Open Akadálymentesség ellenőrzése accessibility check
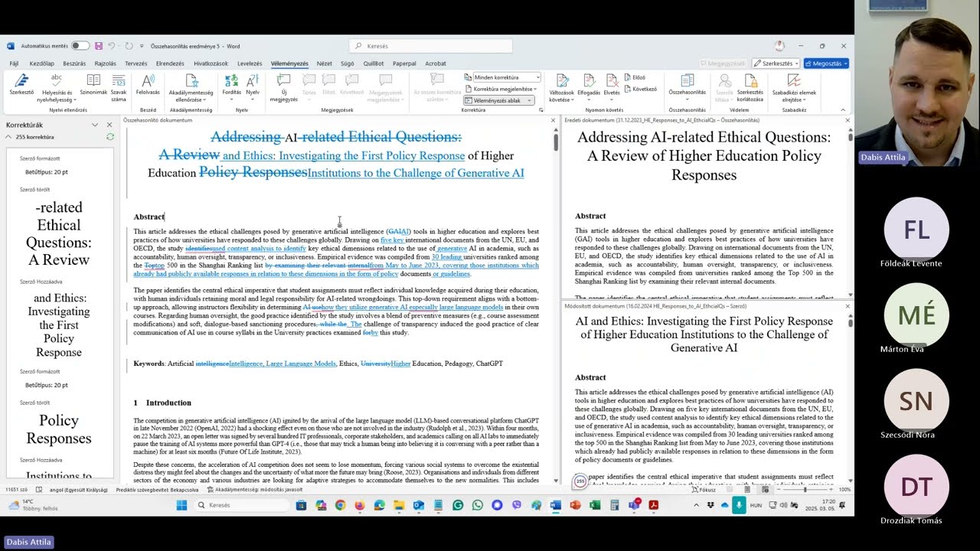Viewport: 980px width, 551px height. [191, 88]
